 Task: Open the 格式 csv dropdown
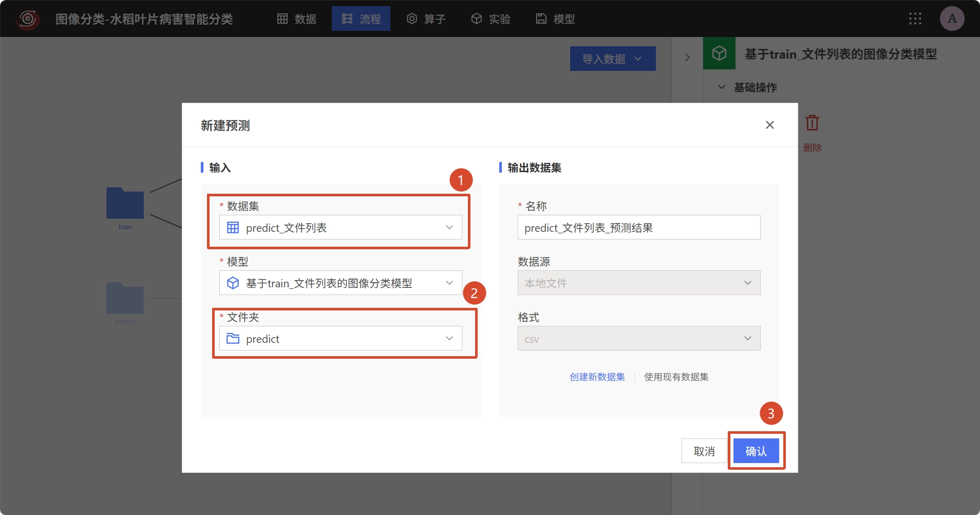coord(639,338)
